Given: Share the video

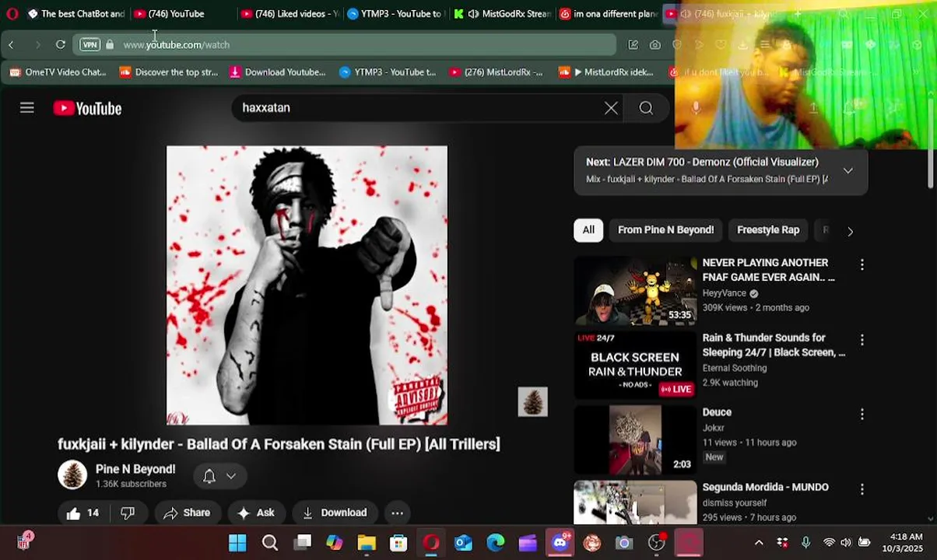Looking at the screenshot, I should click(x=187, y=513).
